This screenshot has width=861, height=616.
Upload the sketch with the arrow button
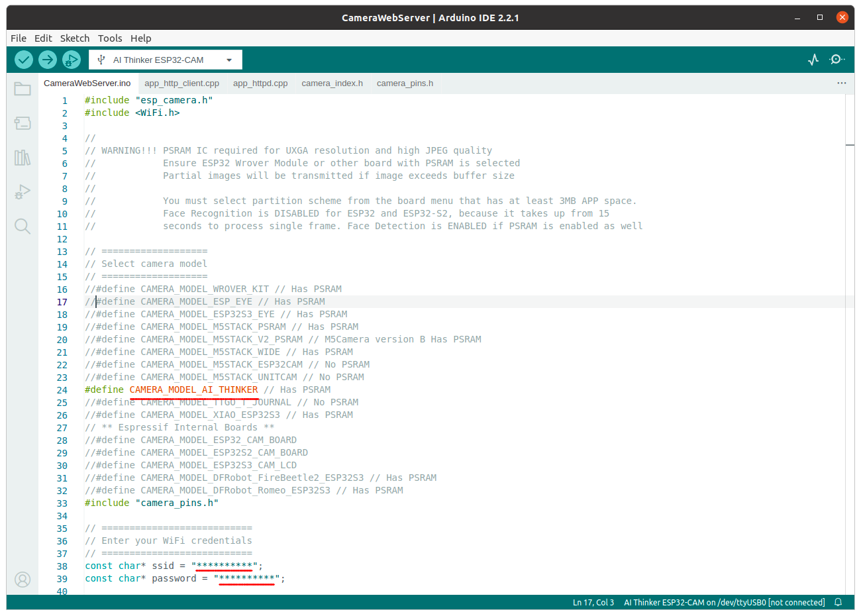(48, 60)
